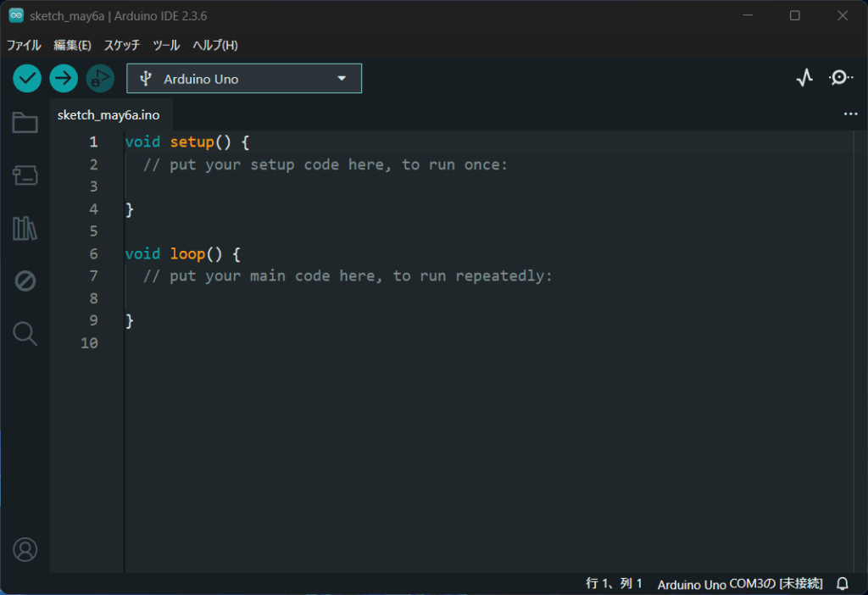Minimize the Arduino IDE window

[x=748, y=15]
